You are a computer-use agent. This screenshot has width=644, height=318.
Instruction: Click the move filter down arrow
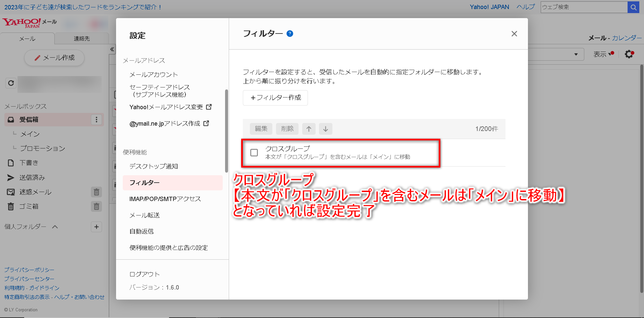tap(325, 129)
